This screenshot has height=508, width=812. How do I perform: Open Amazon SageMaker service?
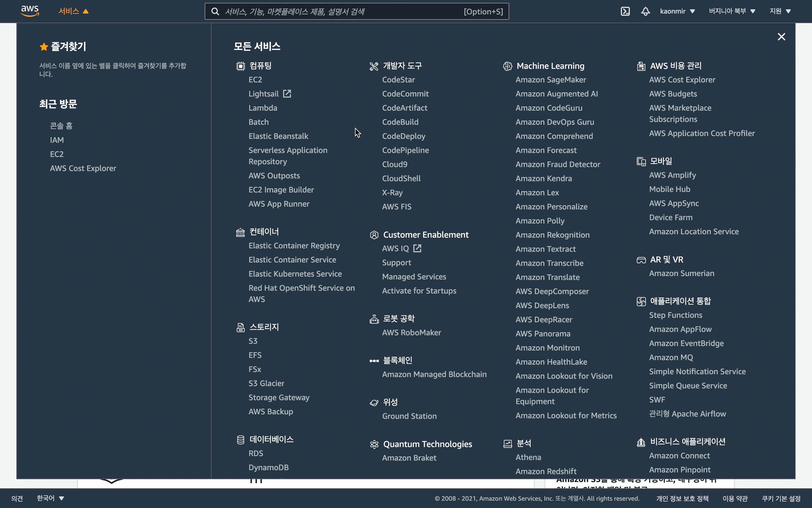pyautogui.click(x=551, y=79)
